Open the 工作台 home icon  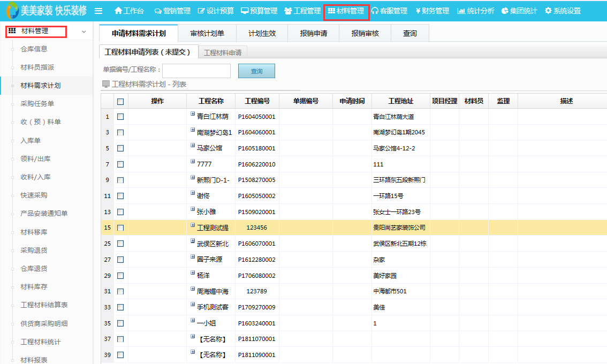118,11
